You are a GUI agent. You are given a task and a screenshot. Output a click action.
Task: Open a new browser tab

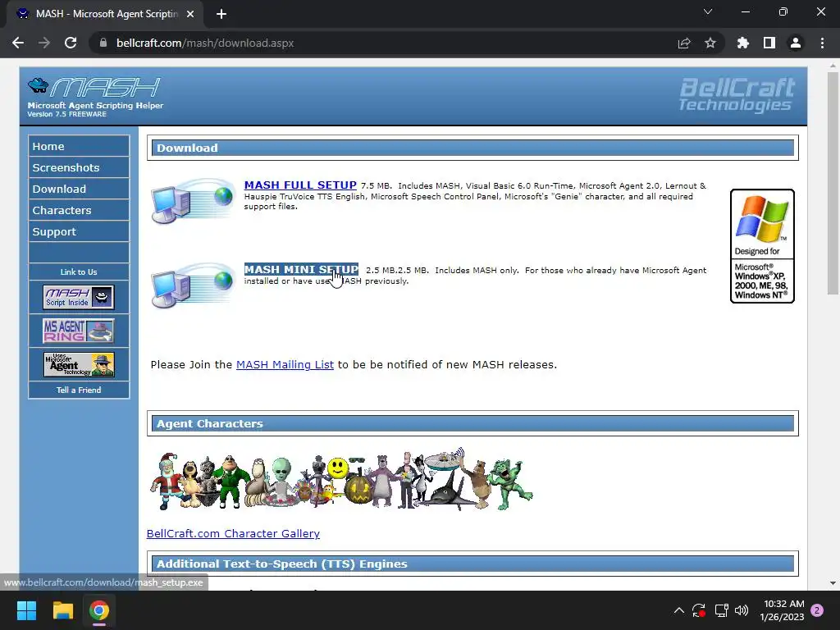point(221,14)
